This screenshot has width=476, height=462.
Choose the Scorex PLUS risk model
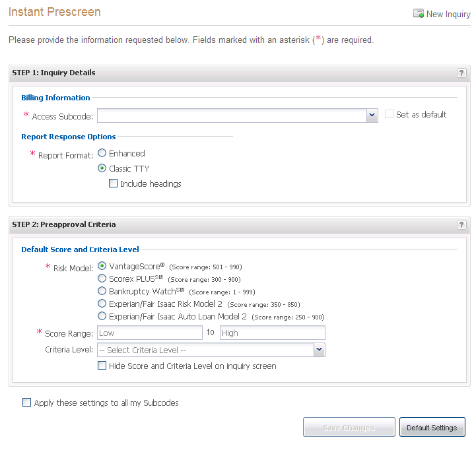point(102,279)
